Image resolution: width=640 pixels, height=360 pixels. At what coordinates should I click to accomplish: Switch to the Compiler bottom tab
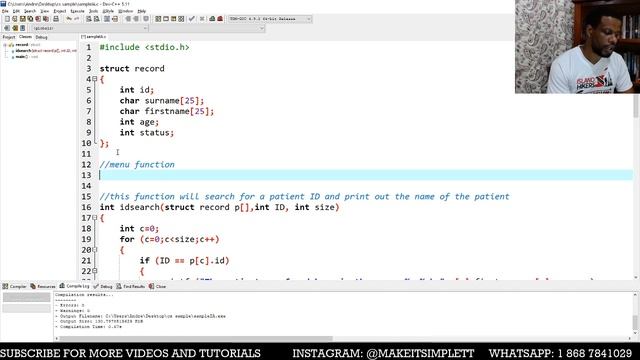[x=15, y=287]
